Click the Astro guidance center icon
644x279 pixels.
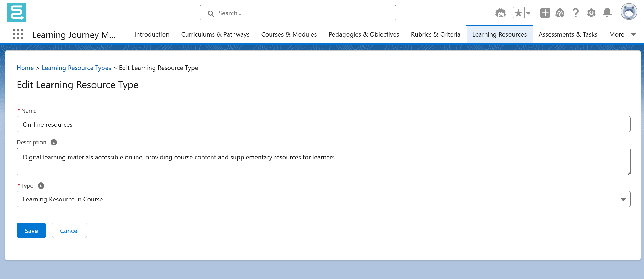point(500,13)
